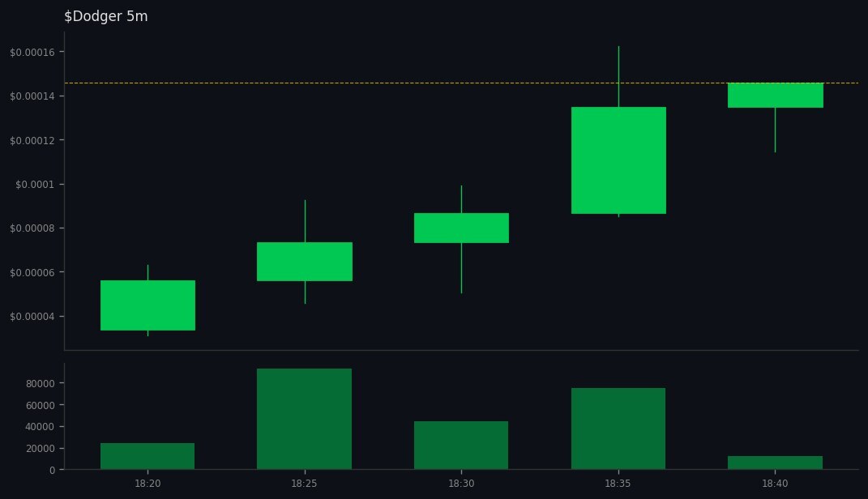The image size is (868, 499).
Task: Click the 18:35 volume bar
Action: (618, 428)
